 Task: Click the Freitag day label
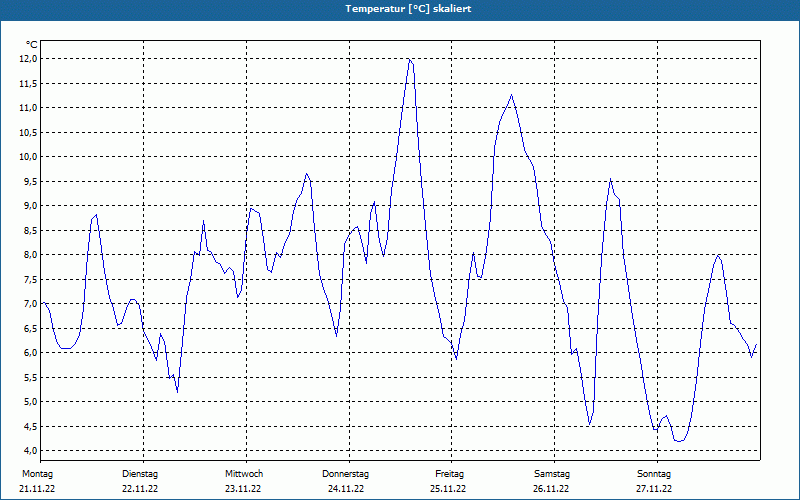point(449,474)
